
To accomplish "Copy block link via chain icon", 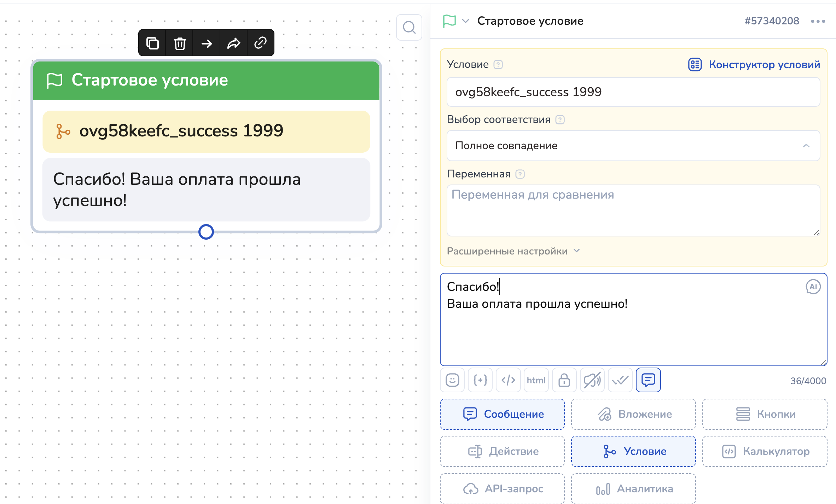I will tap(260, 43).
